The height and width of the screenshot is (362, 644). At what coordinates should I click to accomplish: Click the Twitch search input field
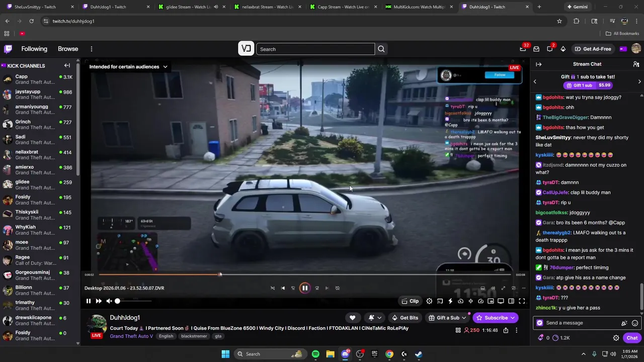[315, 49]
